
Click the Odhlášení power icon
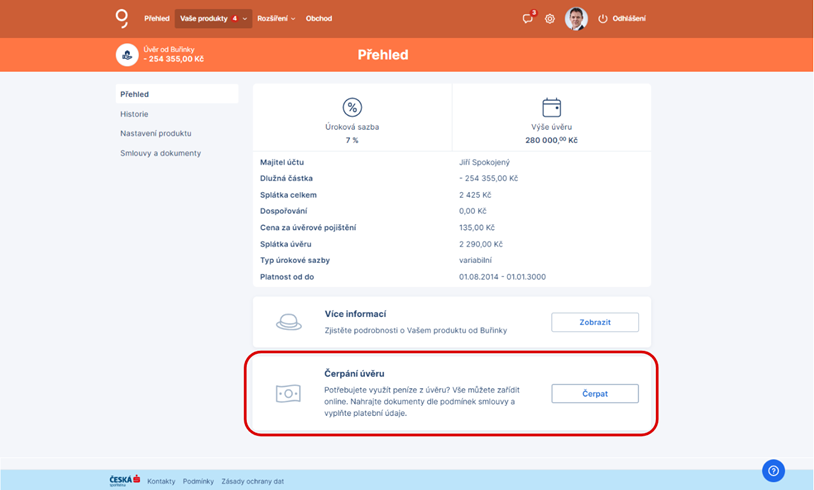603,19
